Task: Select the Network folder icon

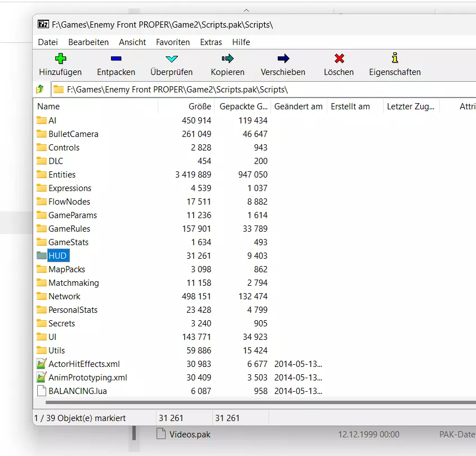Action: point(42,296)
